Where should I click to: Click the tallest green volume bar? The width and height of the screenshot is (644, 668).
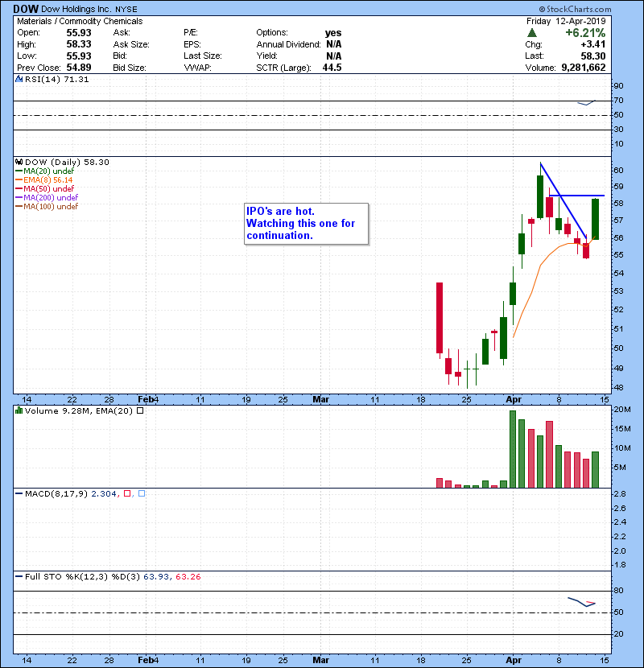513,449
